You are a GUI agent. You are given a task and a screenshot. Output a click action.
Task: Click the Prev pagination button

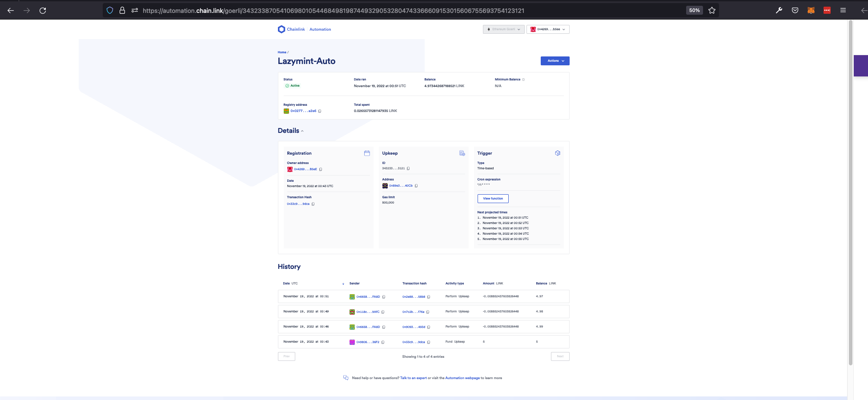coord(286,356)
